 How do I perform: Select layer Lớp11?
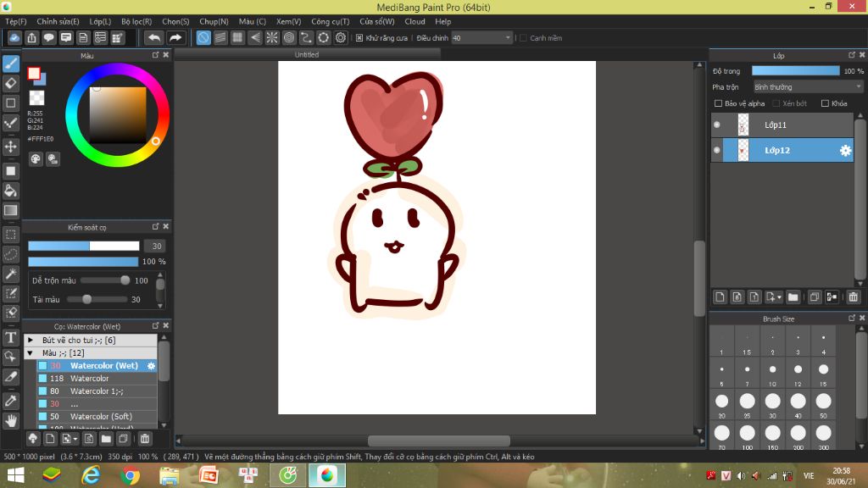click(782, 125)
